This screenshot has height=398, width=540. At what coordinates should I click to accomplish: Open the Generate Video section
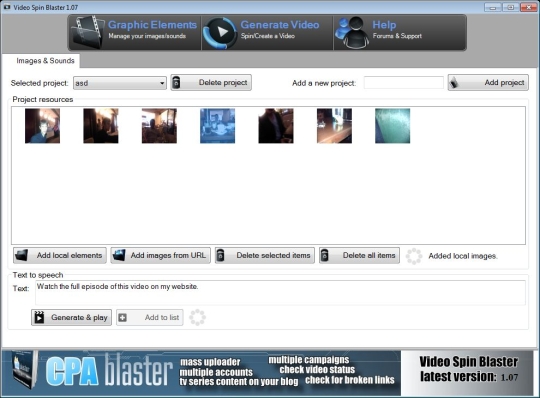[x=267, y=32]
